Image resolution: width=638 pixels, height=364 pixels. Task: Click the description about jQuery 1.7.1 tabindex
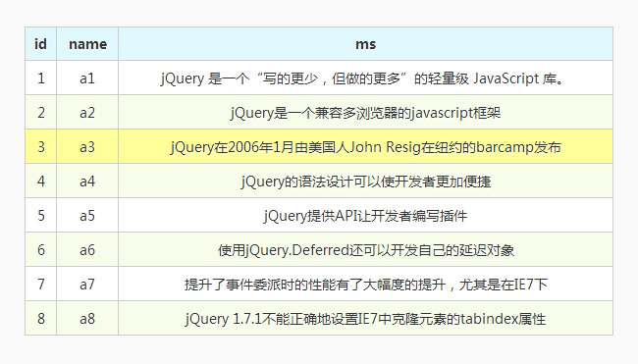(x=365, y=318)
